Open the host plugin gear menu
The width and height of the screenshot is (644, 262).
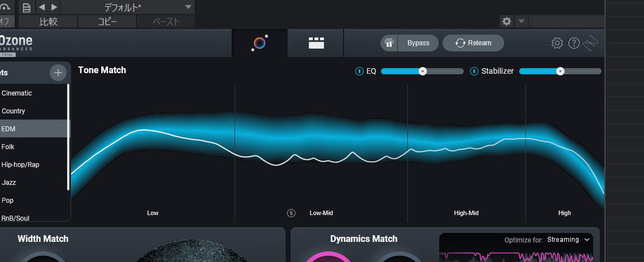coord(506,21)
